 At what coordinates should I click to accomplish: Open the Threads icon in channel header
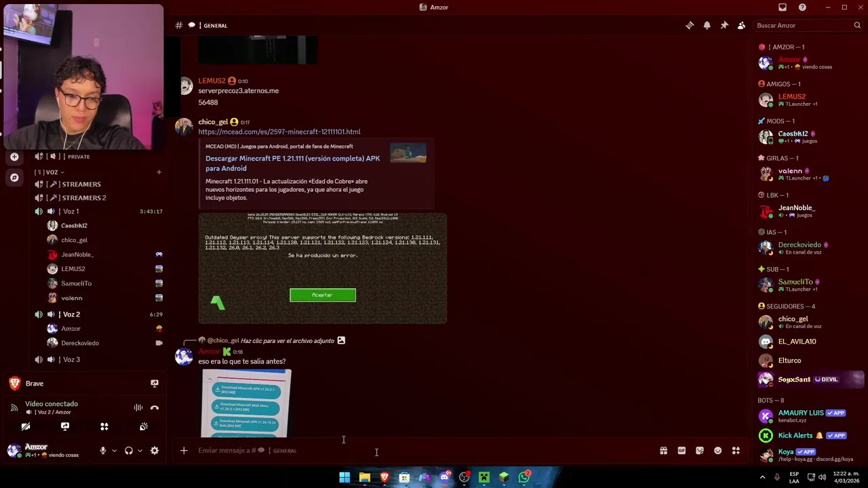click(690, 25)
